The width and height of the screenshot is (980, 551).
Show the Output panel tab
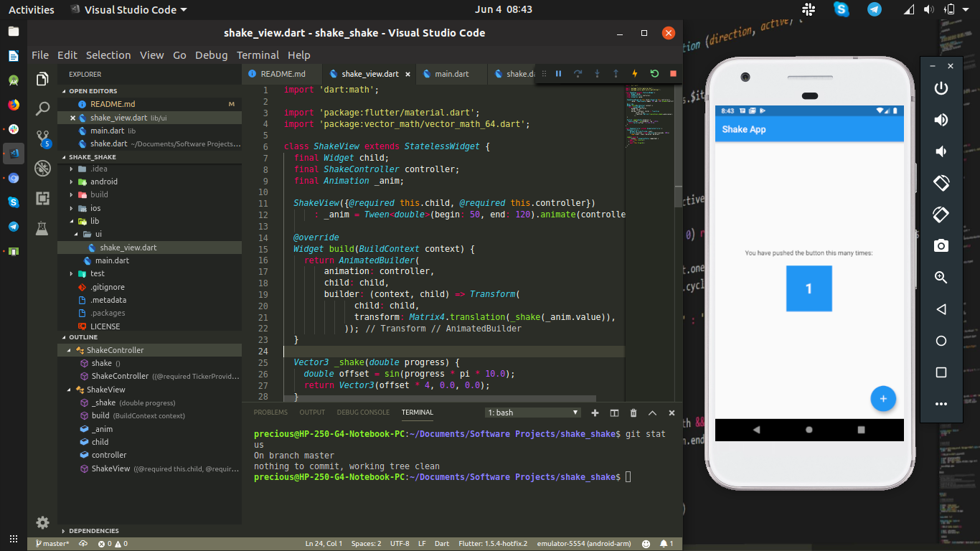pos(312,413)
